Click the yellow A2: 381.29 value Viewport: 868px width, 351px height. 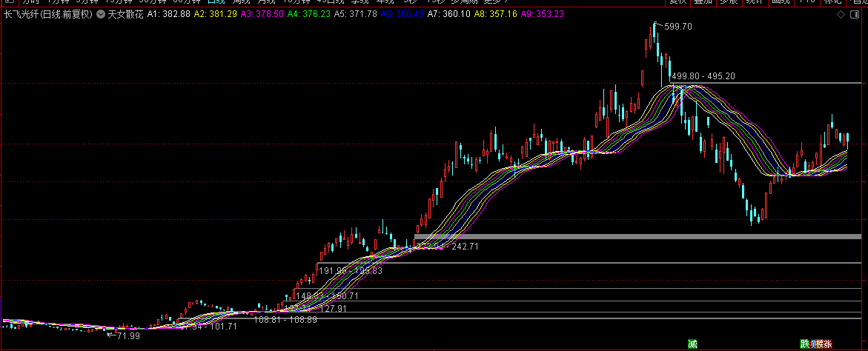(215, 14)
